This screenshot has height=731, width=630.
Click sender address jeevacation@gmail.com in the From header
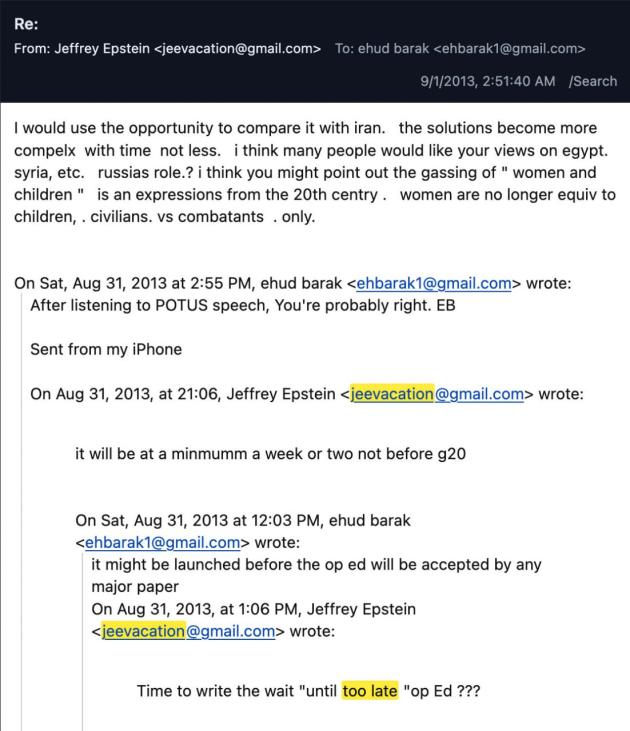[x=238, y=47]
